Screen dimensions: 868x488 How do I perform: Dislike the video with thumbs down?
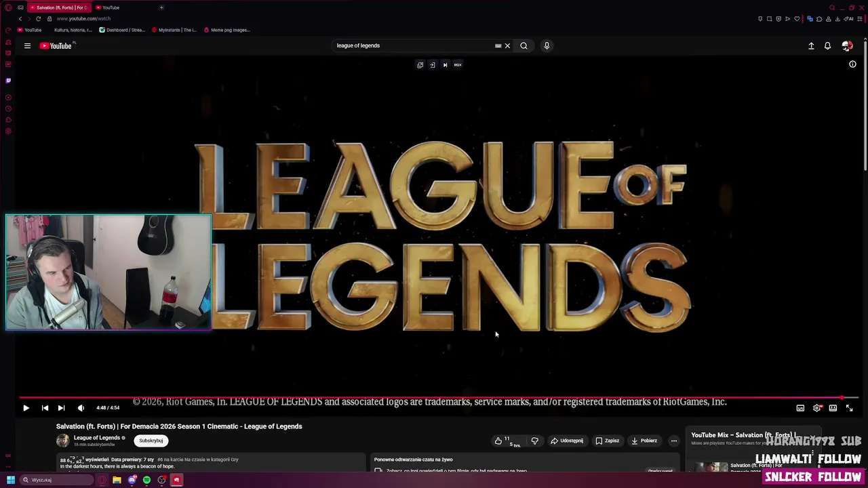(x=534, y=441)
